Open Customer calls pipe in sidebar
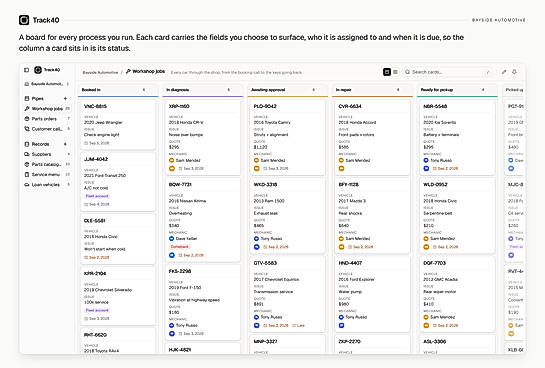This screenshot has width=545, height=368. tap(47, 129)
